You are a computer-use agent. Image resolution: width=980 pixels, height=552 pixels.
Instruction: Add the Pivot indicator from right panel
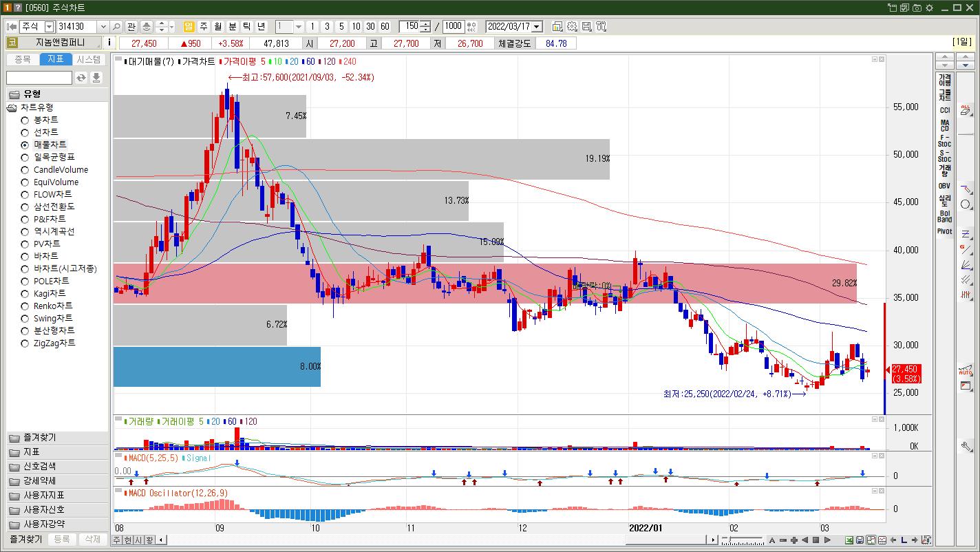click(944, 231)
